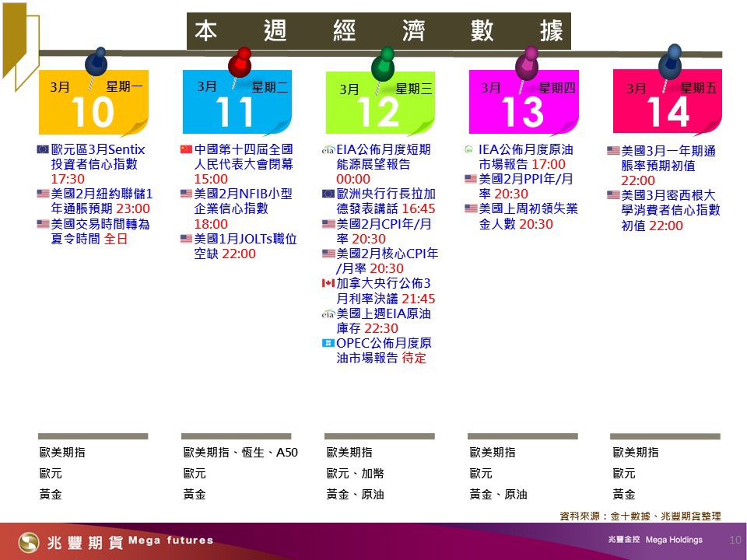Click the China flag beside 中國第十四屆全國
The image size is (747, 560).
pos(186,149)
